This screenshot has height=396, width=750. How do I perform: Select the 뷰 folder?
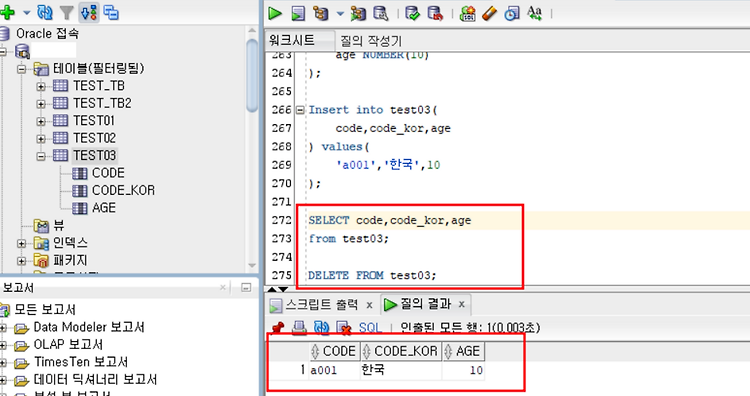[59, 225]
